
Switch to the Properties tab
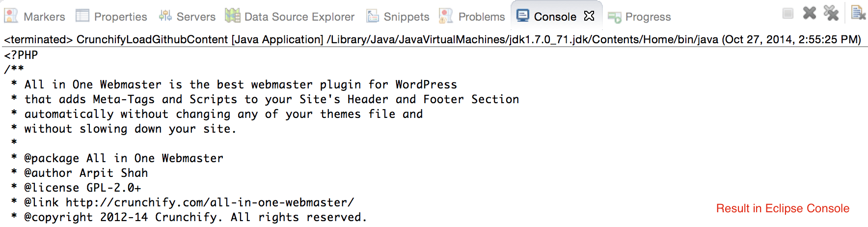click(111, 17)
